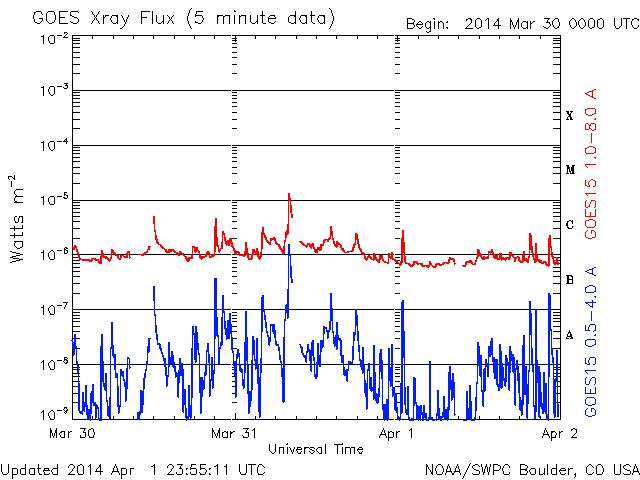Viewport: 640px width, 480px height.
Task: Click the 'NOAA/SWPC Boulder, CO USA' credit
Action: pos(531,469)
